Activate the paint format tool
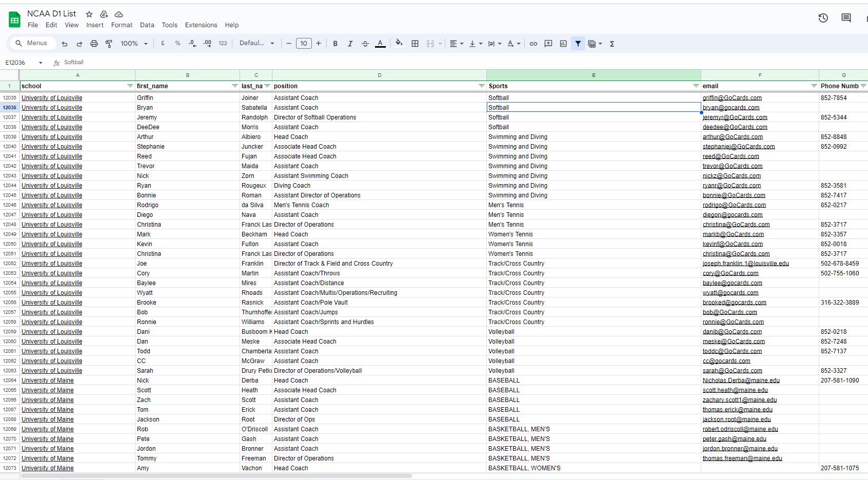 click(109, 44)
